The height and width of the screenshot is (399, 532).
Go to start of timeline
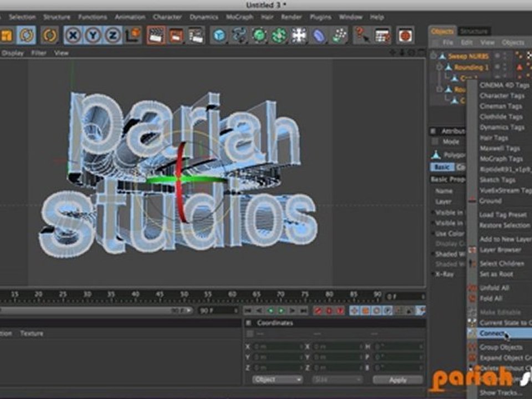pos(248,310)
